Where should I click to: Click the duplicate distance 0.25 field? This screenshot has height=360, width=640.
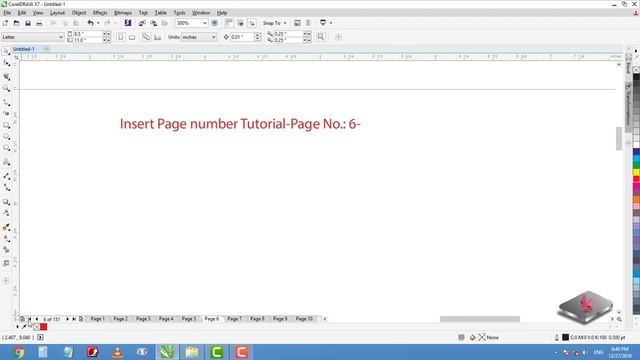[288, 34]
